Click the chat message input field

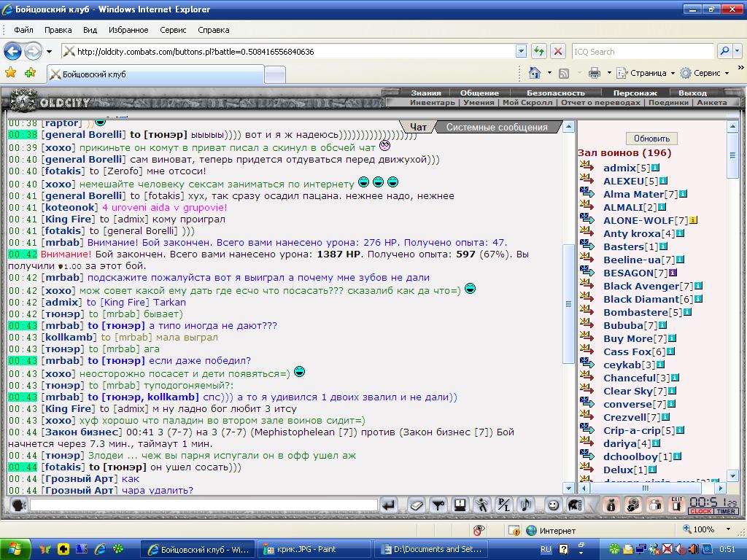pyautogui.click(x=204, y=505)
